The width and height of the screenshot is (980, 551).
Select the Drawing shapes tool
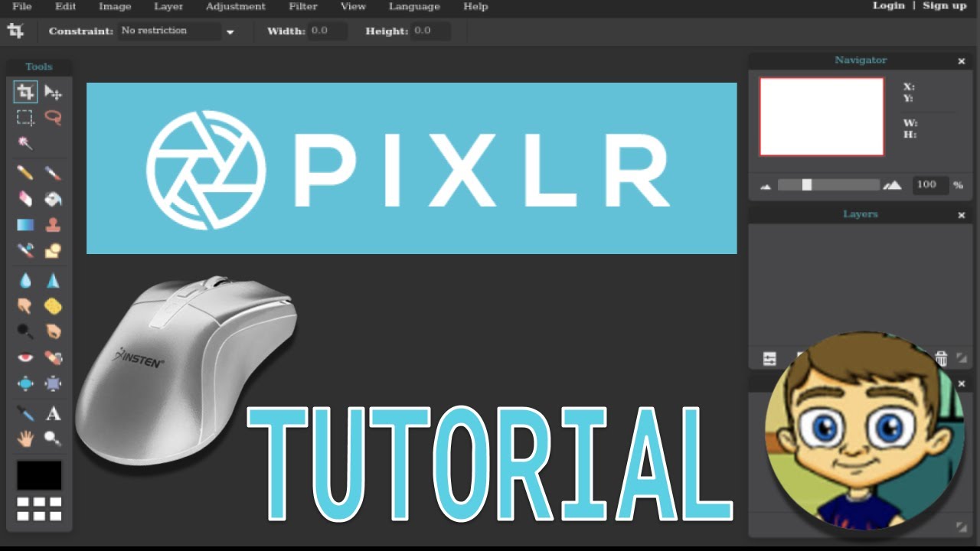pyautogui.click(x=53, y=250)
